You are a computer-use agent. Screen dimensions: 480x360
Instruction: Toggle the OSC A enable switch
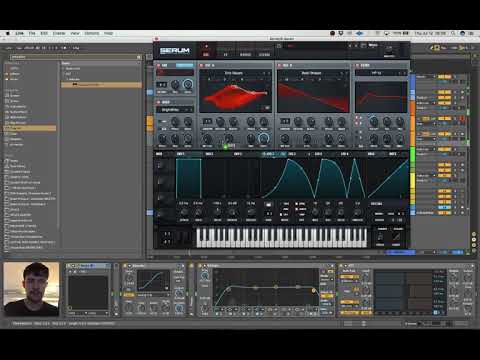(201, 65)
